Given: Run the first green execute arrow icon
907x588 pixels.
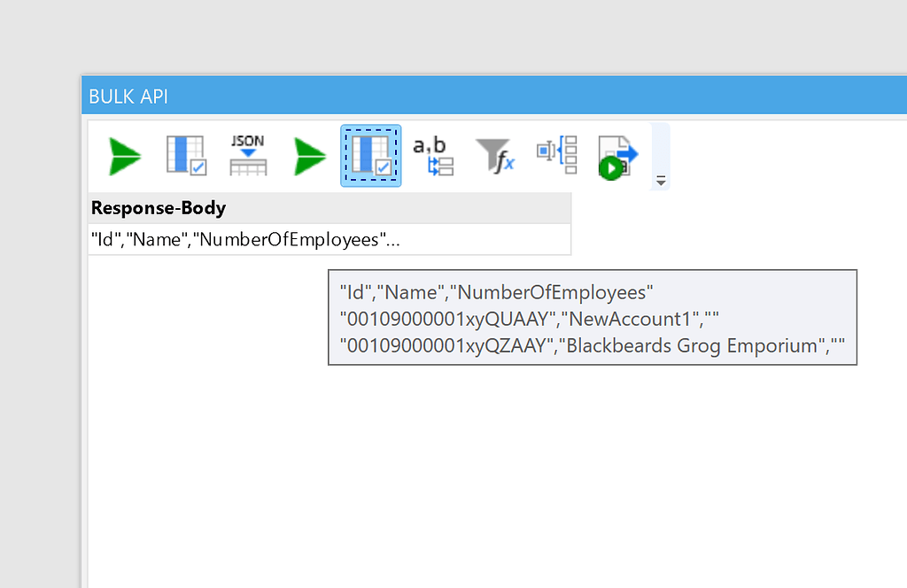Looking at the screenshot, I should [x=124, y=156].
